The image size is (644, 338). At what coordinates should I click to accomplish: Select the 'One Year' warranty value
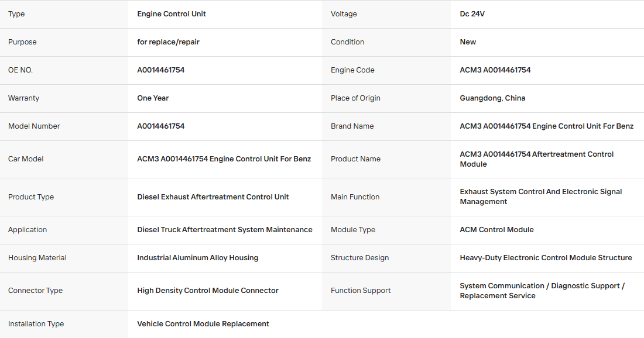tap(153, 98)
